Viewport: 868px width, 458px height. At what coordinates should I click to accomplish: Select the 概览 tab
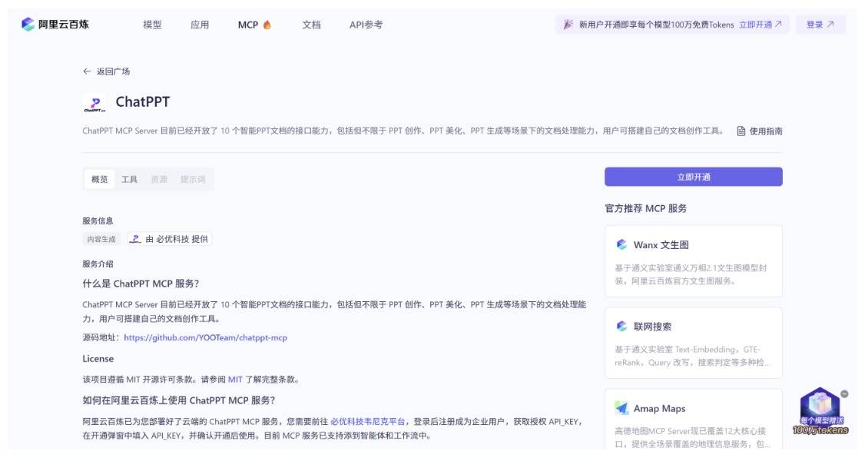click(x=100, y=179)
